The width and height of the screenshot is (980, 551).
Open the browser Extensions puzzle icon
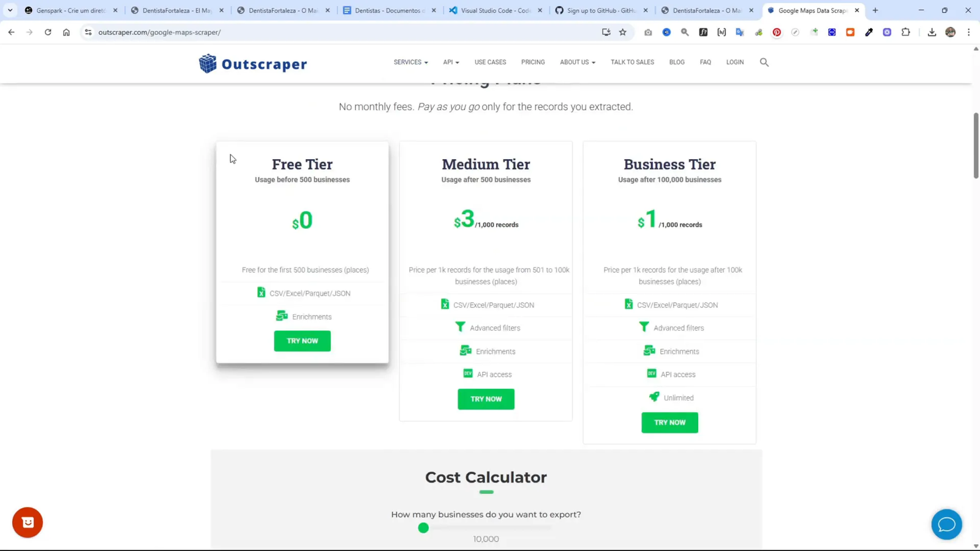coord(906,32)
